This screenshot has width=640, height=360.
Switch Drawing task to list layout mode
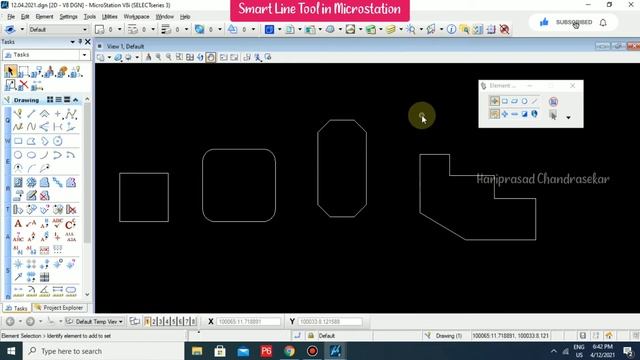pyautogui.click(x=59, y=100)
